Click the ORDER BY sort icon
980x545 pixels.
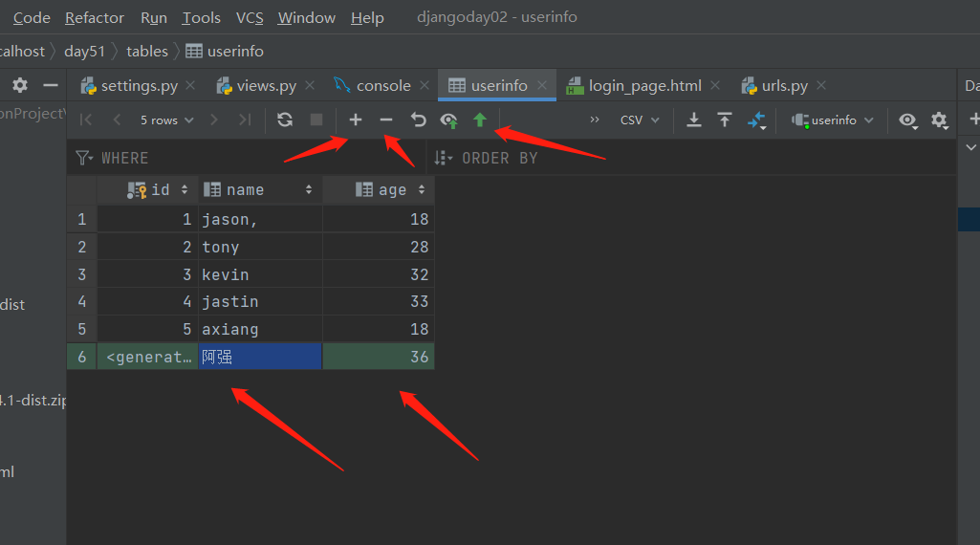coord(443,158)
